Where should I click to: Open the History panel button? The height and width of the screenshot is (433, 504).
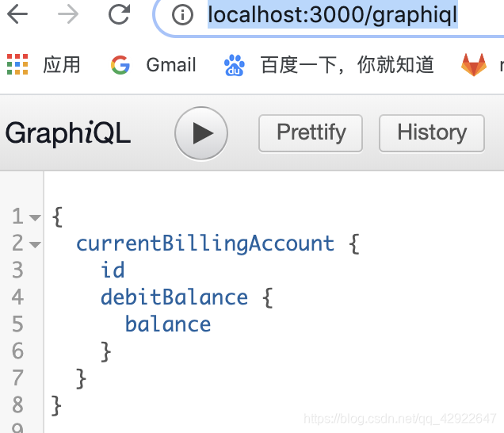(x=432, y=133)
